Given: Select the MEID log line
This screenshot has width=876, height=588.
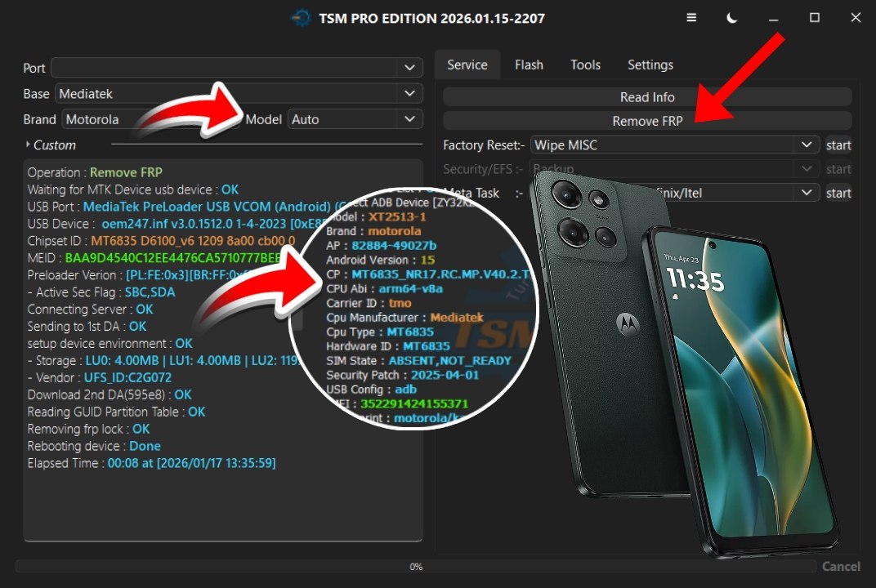Looking at the screenshot, I should (154, 258).
